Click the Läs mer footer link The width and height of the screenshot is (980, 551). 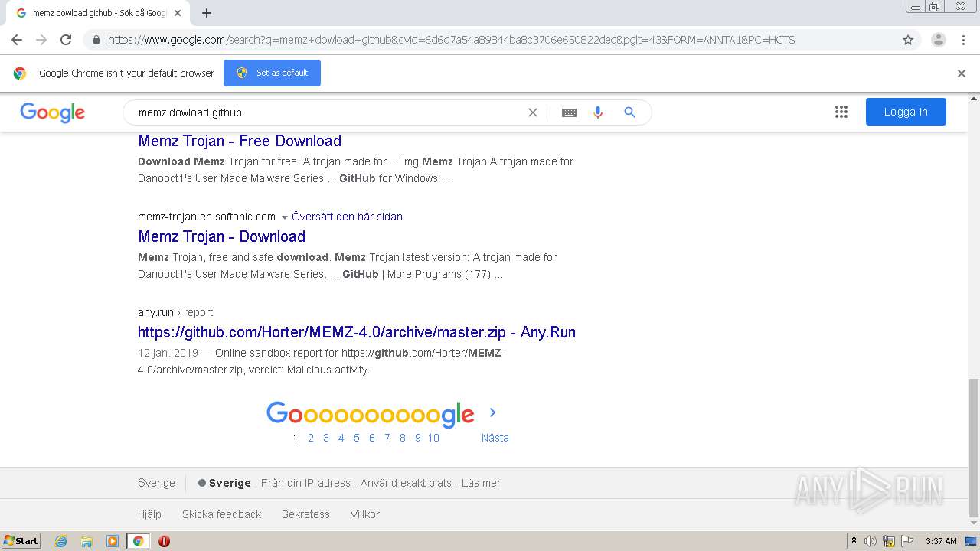[481, 483]
